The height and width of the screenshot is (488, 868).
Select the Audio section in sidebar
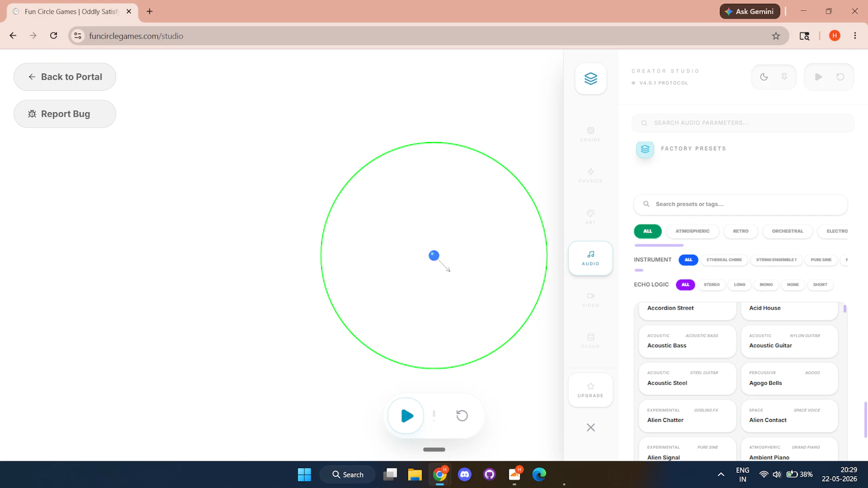click(590, 258)
